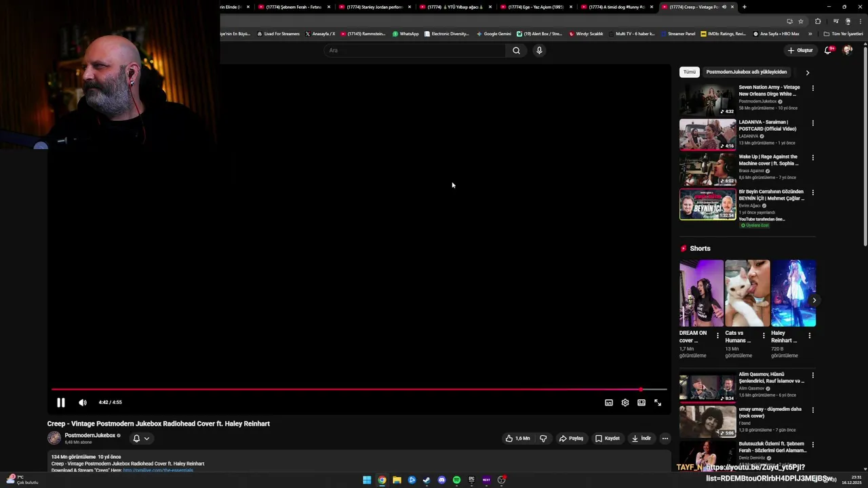Open Bir Beyin Cerrahının Gözünden title
Viewport: 868px width, 488px height.
[772, 195]
